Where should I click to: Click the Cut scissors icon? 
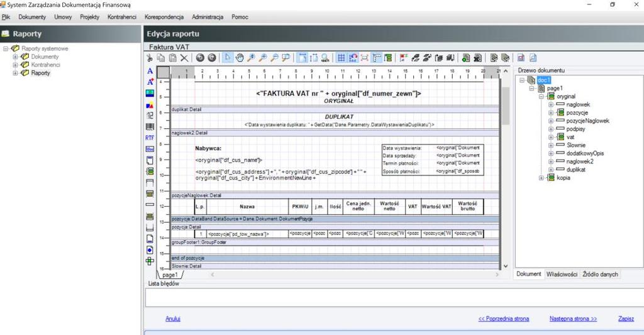point(150,58)
